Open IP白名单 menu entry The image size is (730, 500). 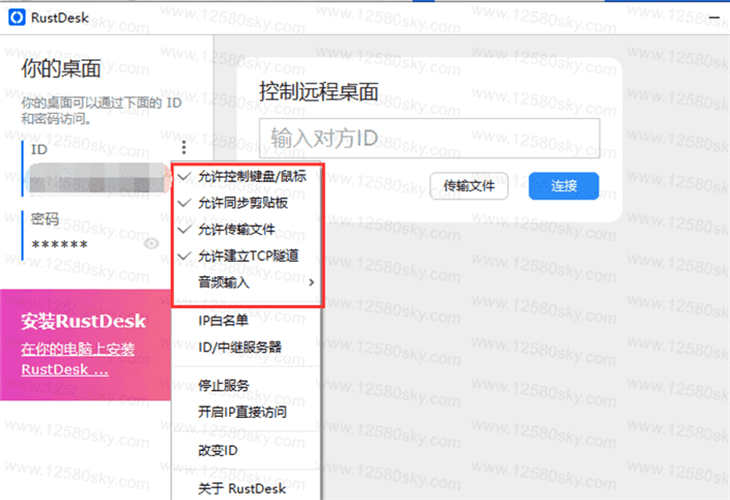point(246,320)
